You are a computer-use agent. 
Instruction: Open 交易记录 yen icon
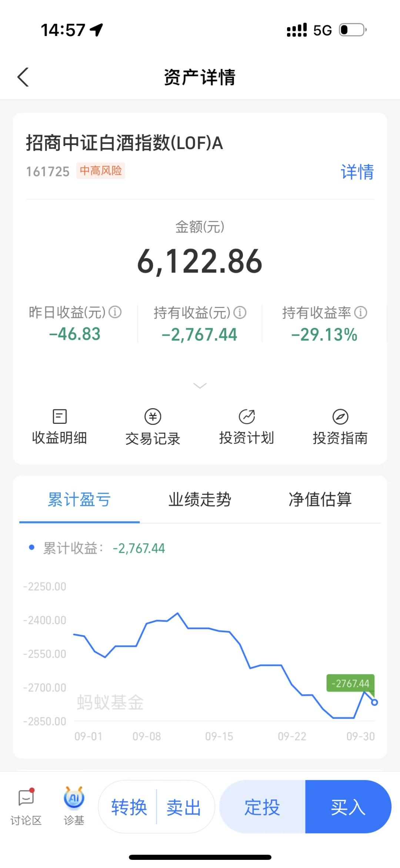[x=153, y=416]
